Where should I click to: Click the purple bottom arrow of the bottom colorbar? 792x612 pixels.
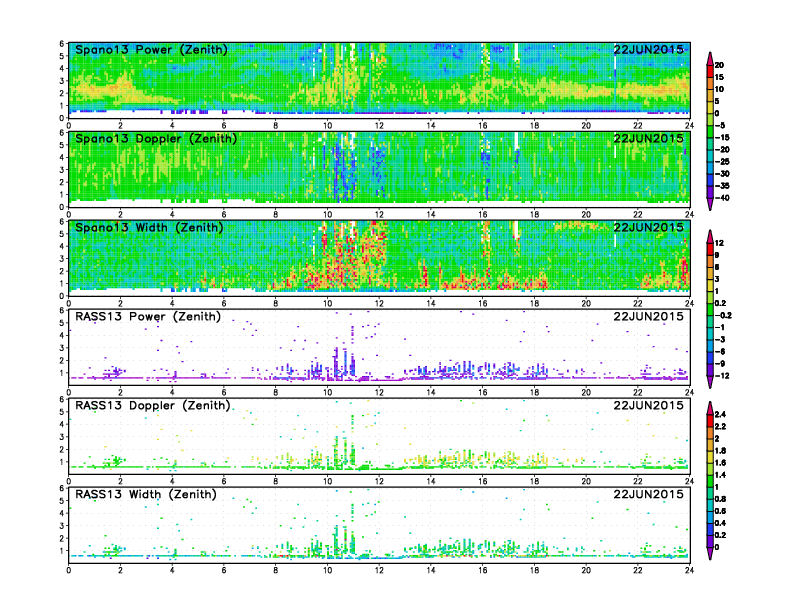(710, 553)
